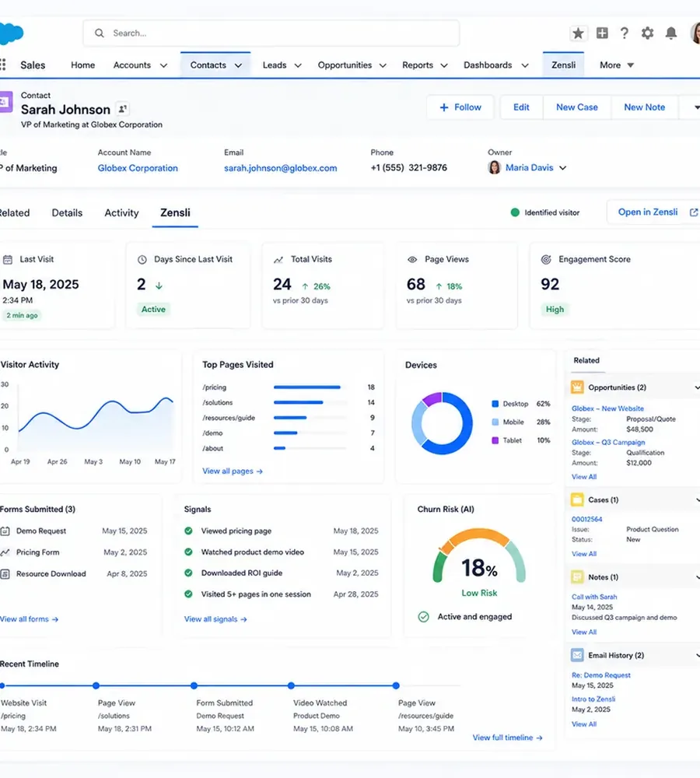700x778 pixels.
Task: Click the eye icon on Page Views card
Action: [411, 260]
